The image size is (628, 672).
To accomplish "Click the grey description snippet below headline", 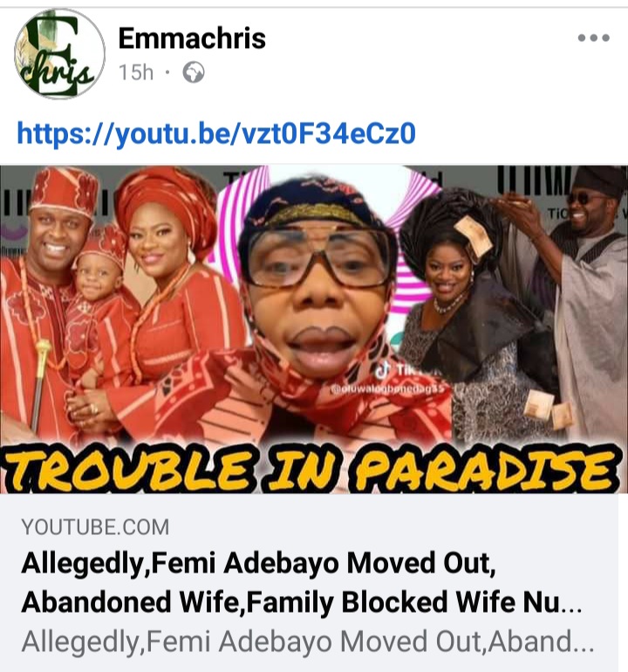I will (x=308, y=641).
